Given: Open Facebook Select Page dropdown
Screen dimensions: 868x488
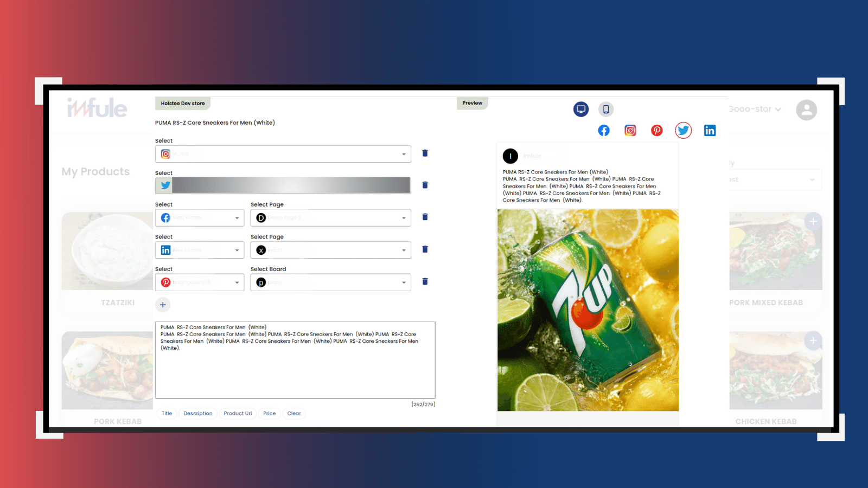Looking at the screenshot, I should point(331,218).
